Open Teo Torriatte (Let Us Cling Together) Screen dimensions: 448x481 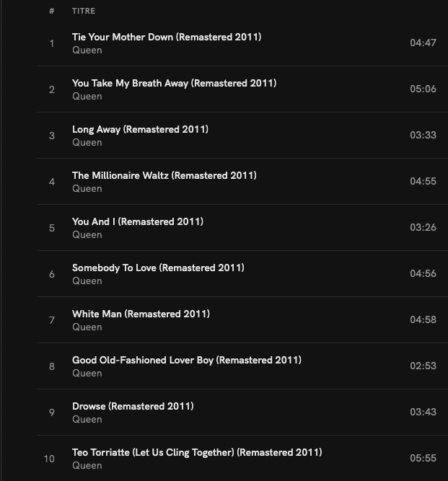(197, 452)
